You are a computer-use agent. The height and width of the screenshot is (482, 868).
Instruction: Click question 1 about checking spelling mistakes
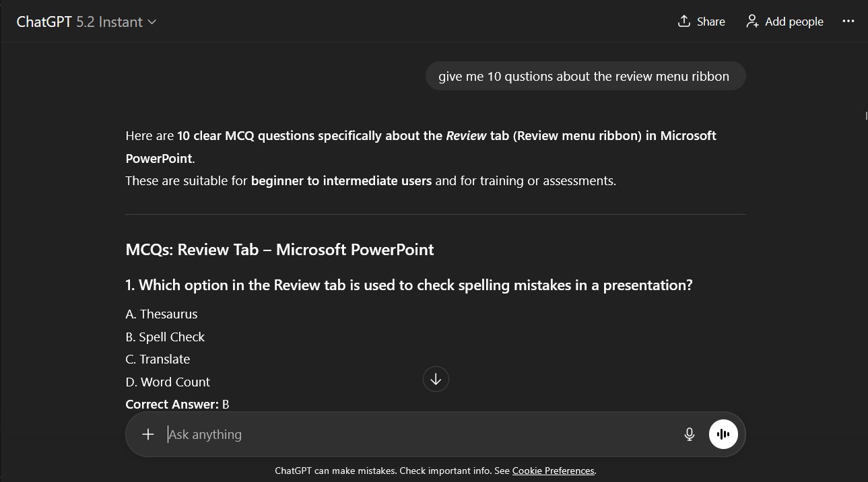tap(409, 285)
